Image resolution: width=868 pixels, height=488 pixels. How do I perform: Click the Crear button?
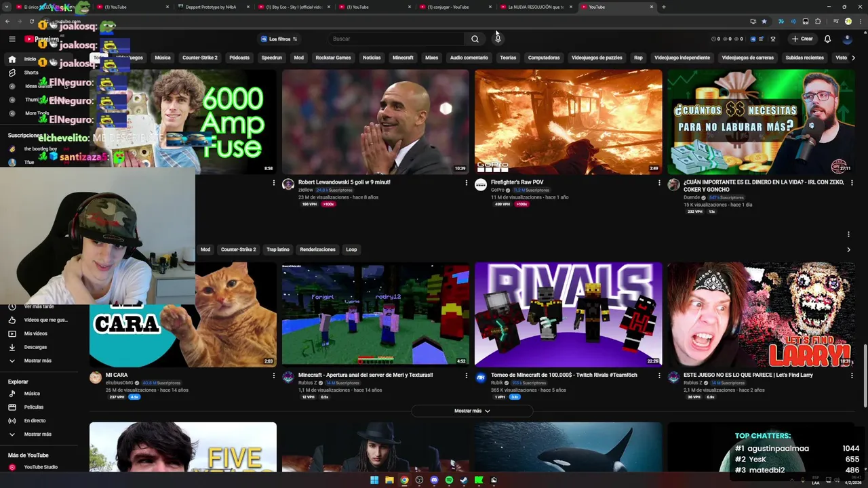[802, 39]
